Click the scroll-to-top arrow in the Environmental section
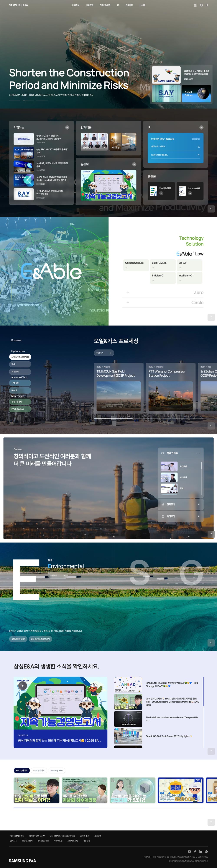217x868 pixels. [211, 643]
